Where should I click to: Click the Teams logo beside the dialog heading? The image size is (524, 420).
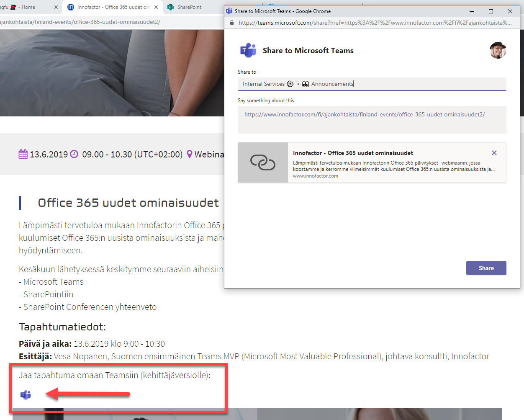tap(248, 50)
